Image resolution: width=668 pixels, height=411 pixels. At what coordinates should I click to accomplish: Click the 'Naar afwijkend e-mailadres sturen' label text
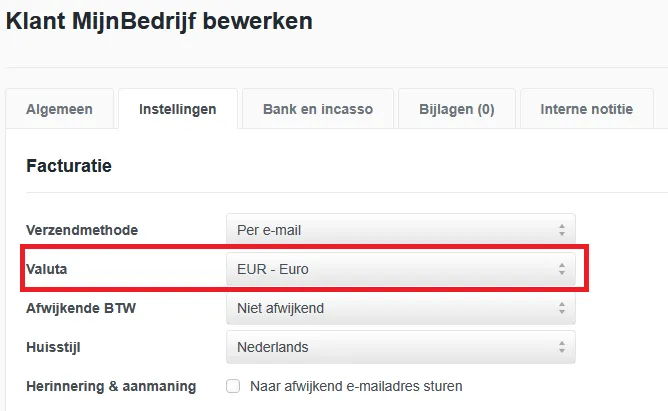pos(356,386)
